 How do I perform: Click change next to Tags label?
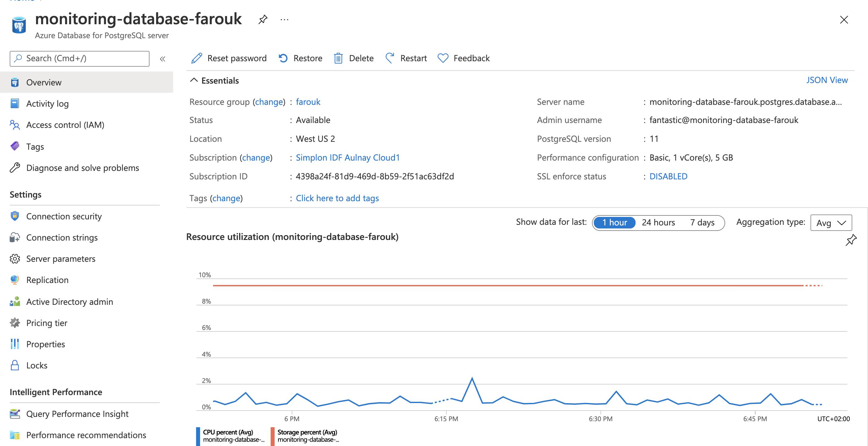(226, 198)
